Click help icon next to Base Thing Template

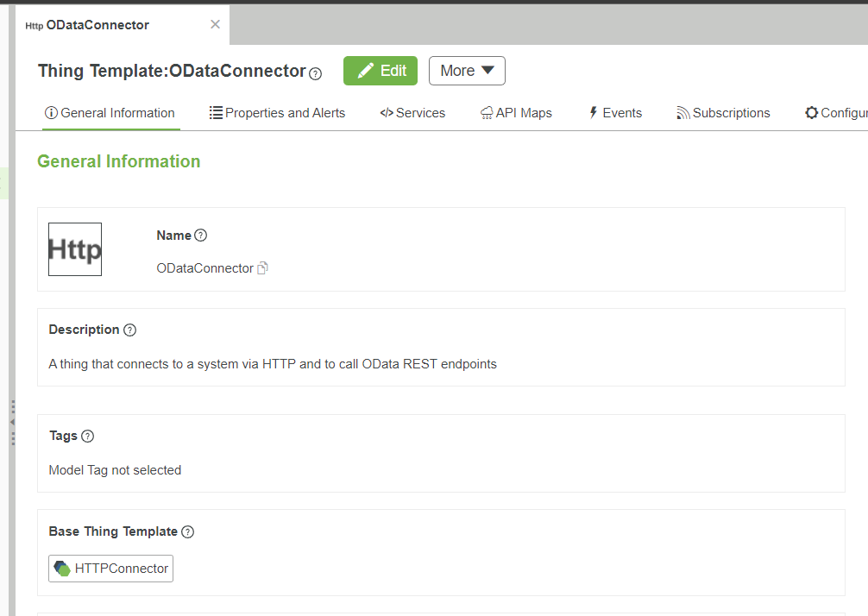(187, 531)
